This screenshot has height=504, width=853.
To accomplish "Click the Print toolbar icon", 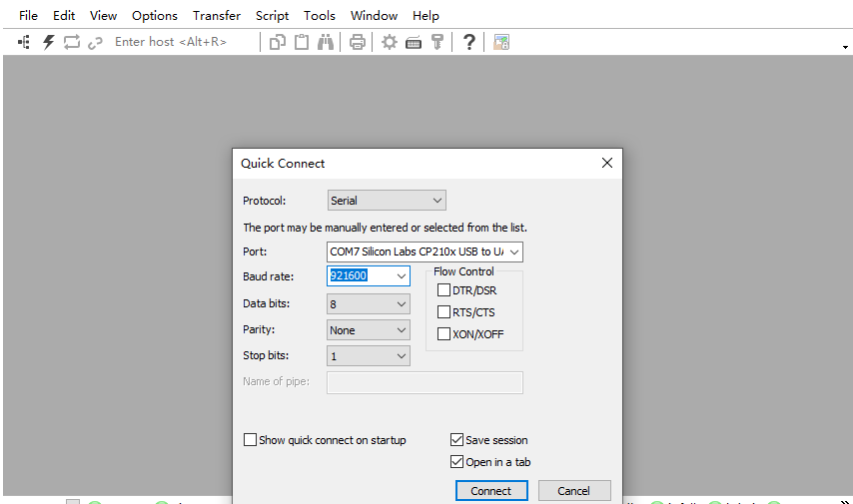I will click(358, 42).
